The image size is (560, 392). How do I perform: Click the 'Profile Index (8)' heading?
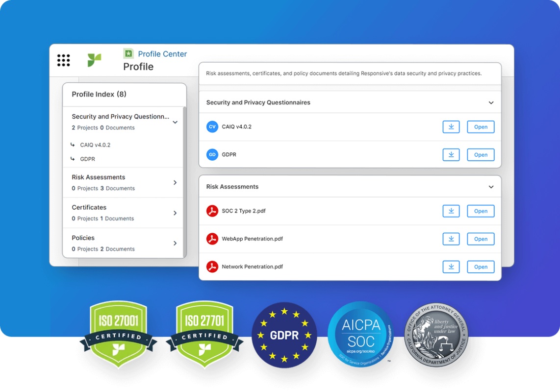[x=99, y=94]
